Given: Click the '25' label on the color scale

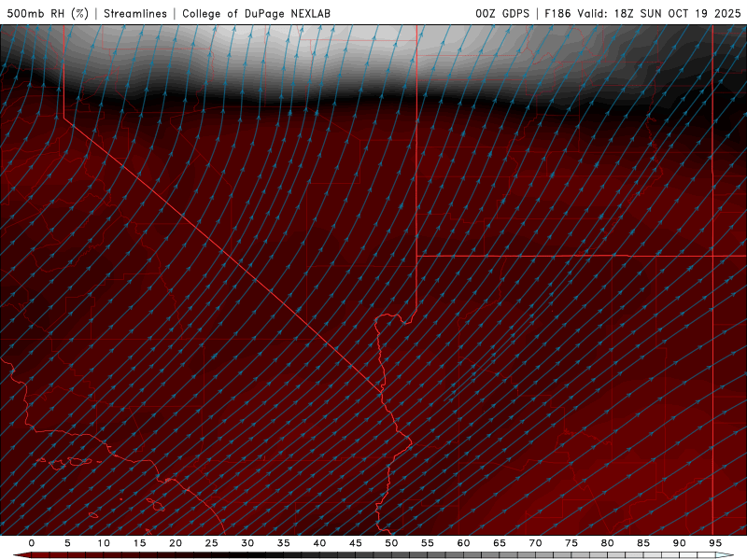Looking at the screenshot, I should [x=211, y=543].
